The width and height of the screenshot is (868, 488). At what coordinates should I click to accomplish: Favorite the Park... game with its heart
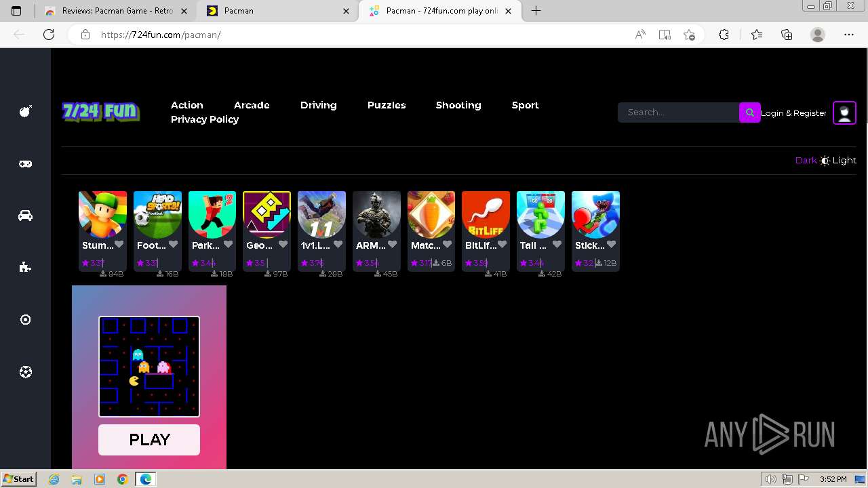click(x=229, y=245)
